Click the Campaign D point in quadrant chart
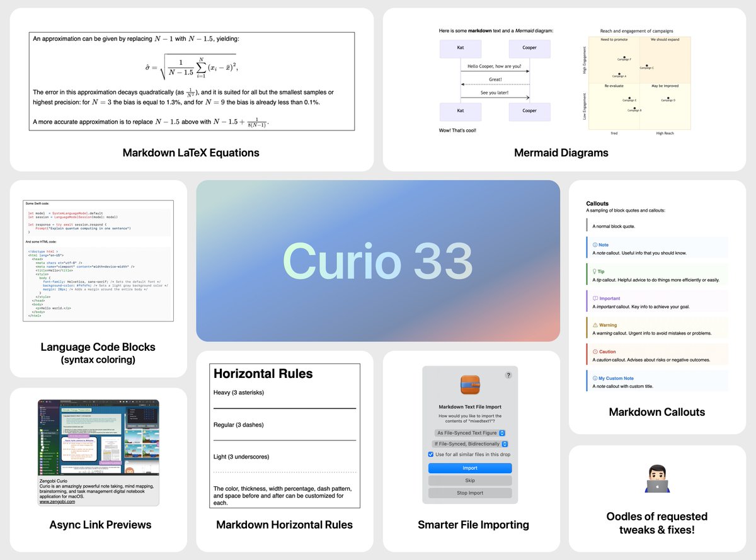The height and width of the screenshot is (560, 756). (x=668, y=98)
